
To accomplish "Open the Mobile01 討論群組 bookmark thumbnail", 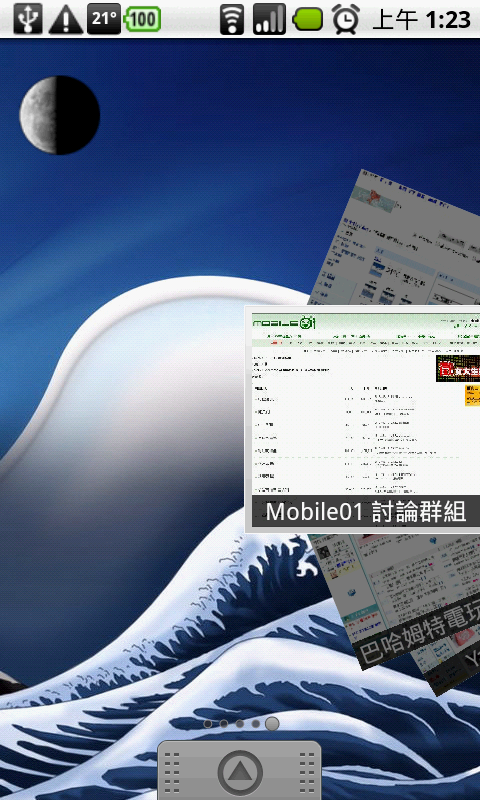I will coord(363,419).
